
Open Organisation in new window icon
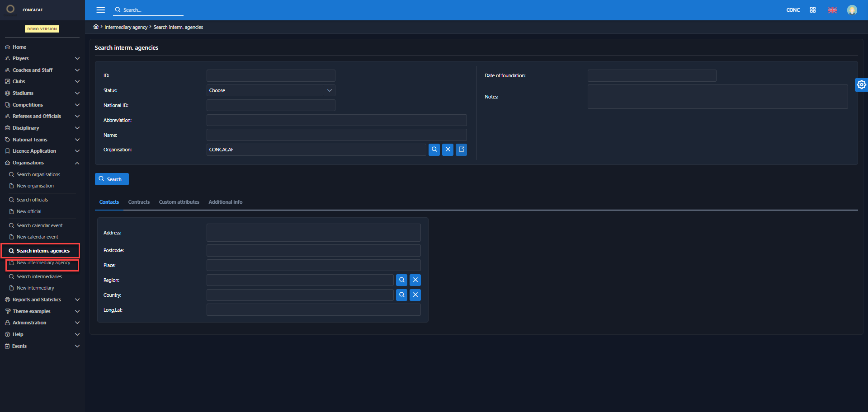point(461,150)
